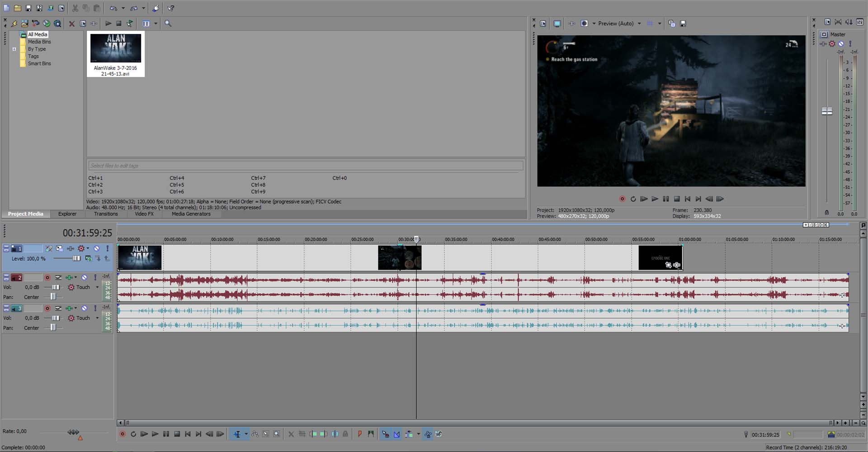The image size is (868, 452).
Task: Solo audio track 3
Action: coord(95,308)
